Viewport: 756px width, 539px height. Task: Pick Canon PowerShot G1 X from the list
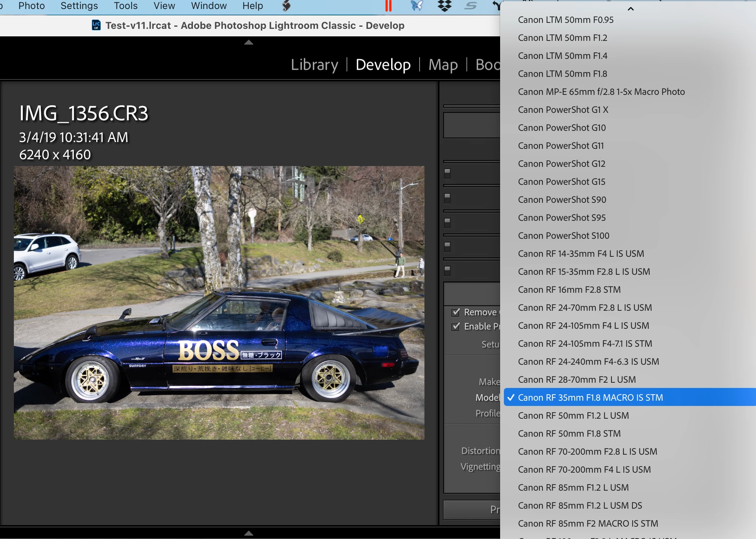point(563,110)
